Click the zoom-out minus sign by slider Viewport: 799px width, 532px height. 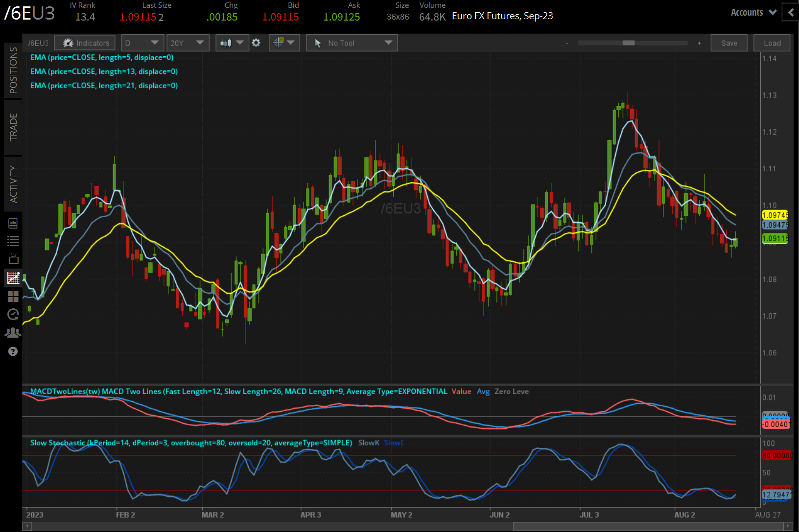[567, 43]
